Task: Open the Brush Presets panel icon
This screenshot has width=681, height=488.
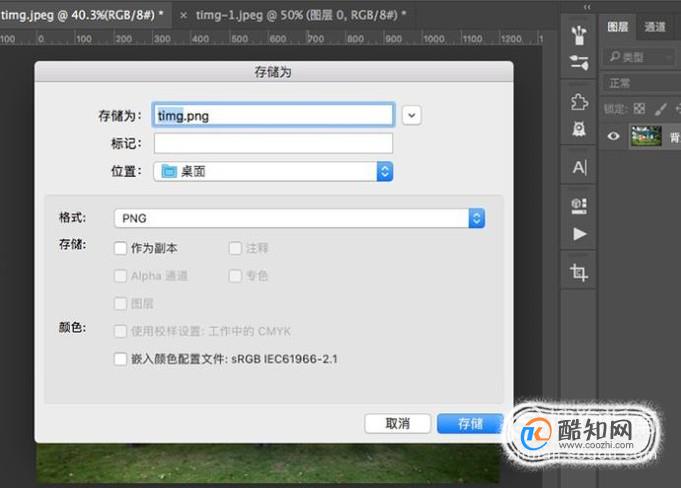Action: point(579,35)
